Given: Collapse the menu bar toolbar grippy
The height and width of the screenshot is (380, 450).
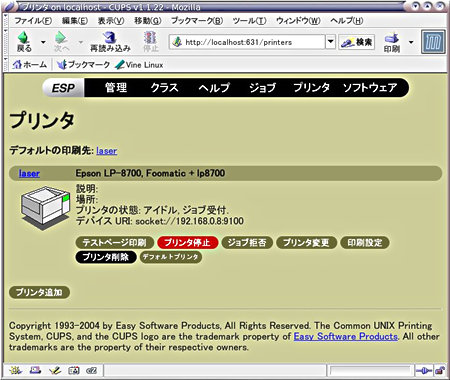Looking at the screenshot, I should (x=6, y=21).
